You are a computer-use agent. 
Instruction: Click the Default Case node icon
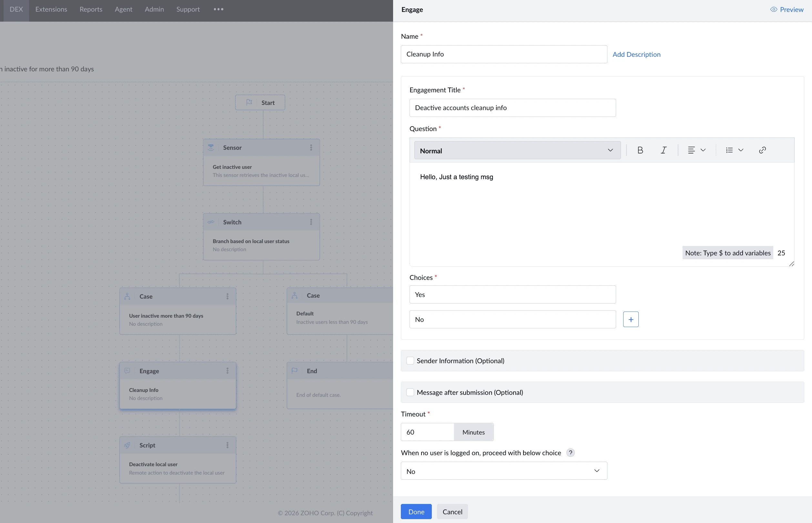[x=295, y=295]
